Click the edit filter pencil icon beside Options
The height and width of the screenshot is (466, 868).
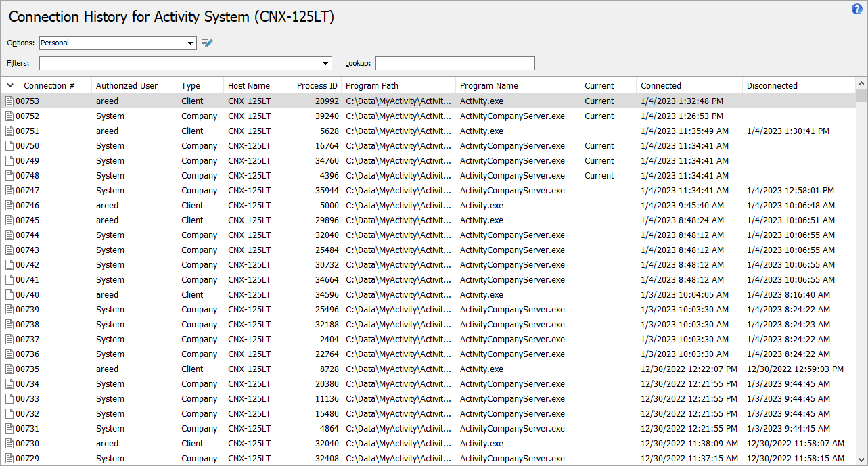tap(207, 43)
